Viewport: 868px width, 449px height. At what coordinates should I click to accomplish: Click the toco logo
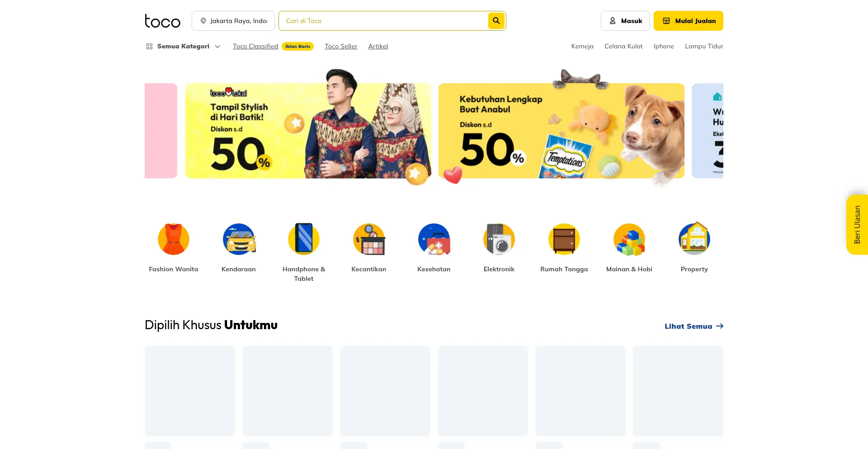click(x=162, y=21)
